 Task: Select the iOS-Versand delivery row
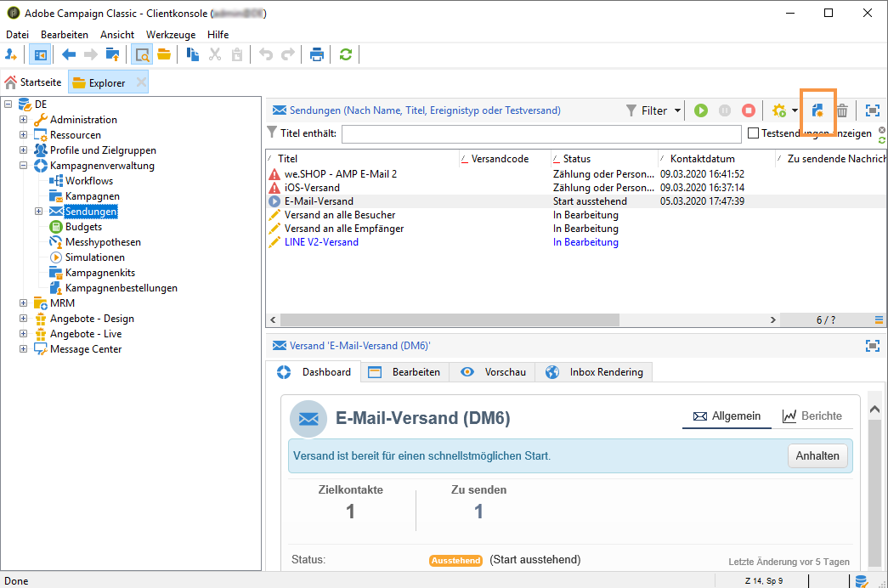click(576, 188)
